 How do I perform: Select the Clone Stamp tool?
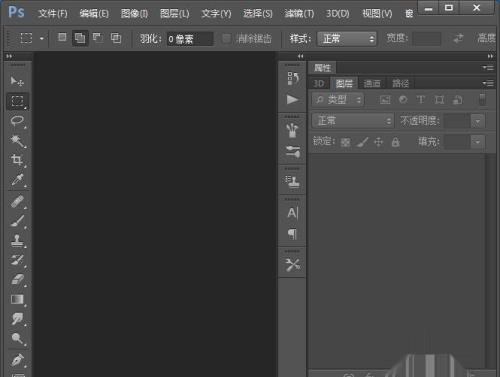point(17,240)
